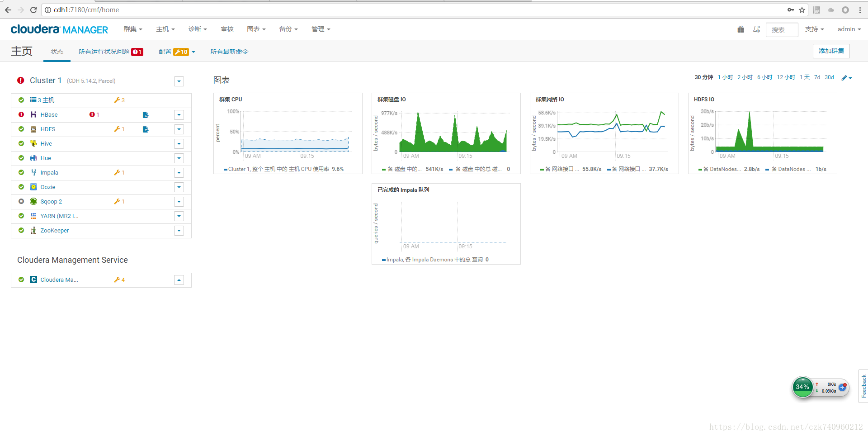Image resolution: width=868 pixels, height=436 pixels.
Task: Click hosts configuration wrench showing 3
Action: click(x=119, y=100)
